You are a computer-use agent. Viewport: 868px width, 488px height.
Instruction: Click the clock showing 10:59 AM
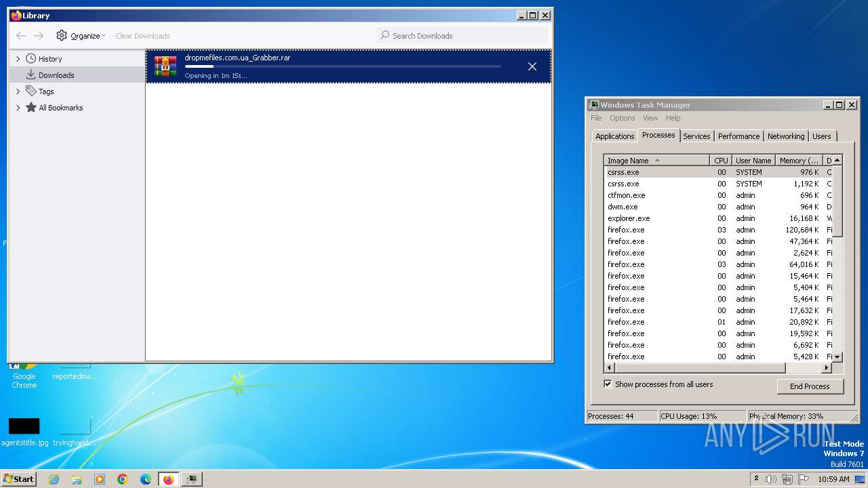pyautogui.click(x=833, y=479)
